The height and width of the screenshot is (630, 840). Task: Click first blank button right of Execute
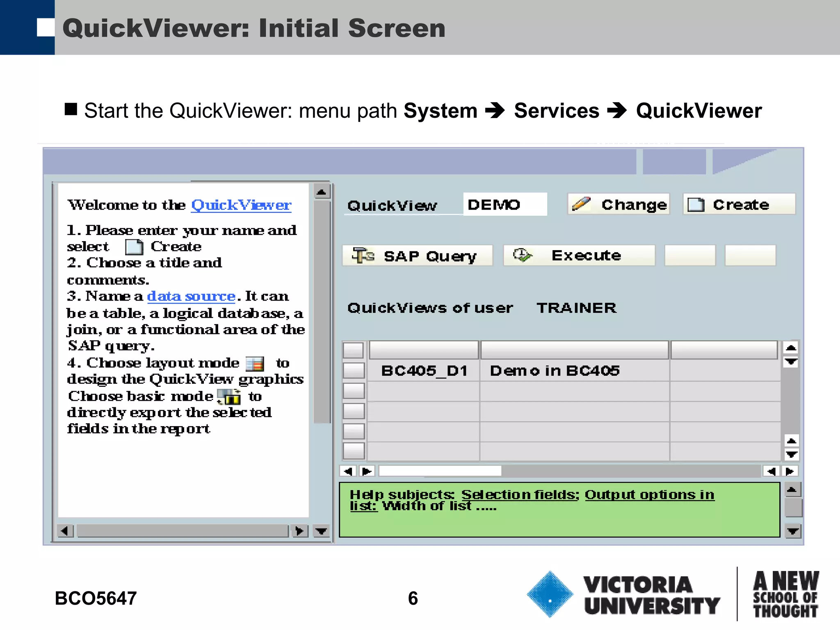pyautogui.click(x=690, y=256)
